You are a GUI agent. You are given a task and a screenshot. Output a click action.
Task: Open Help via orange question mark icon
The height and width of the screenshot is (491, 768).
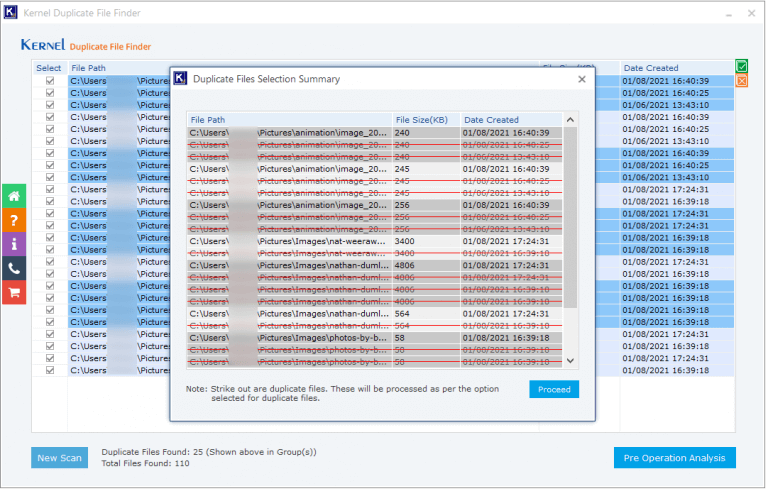(14, 221)
